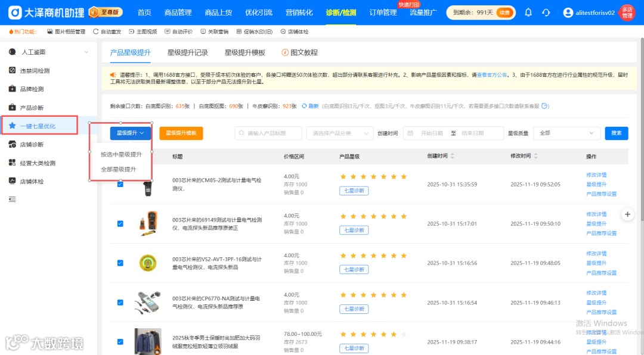Image resolution: width=644 pixels, height=355 pixels.
Task: Click the help icon after 联系客服
Action: [544, 106]
